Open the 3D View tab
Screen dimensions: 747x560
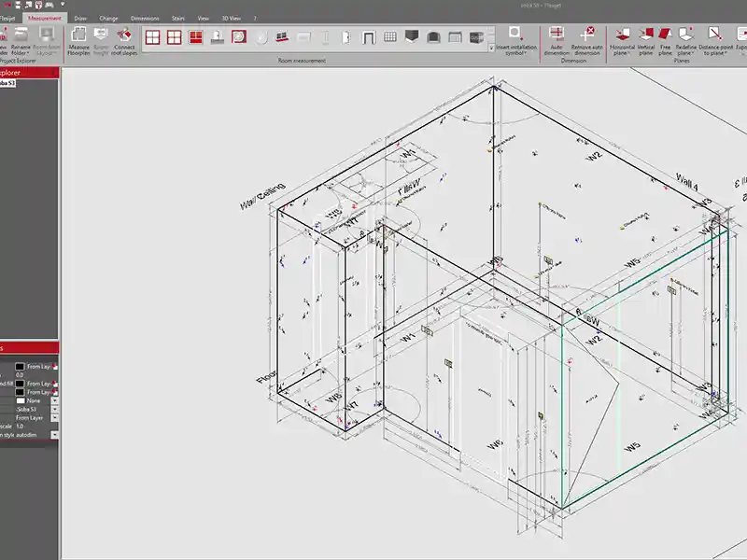pyautogui.click(x=230, y=18)
